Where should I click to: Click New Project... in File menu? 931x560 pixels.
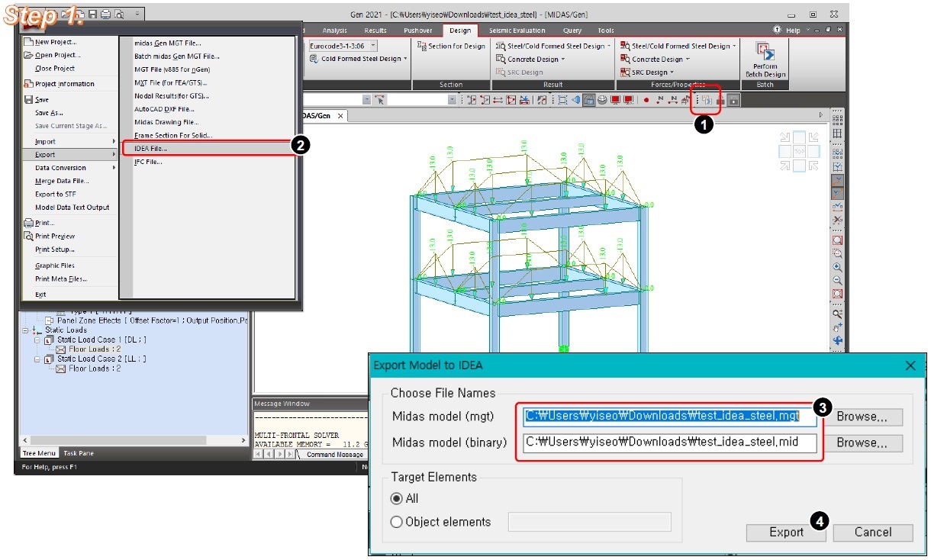[55, 42]
